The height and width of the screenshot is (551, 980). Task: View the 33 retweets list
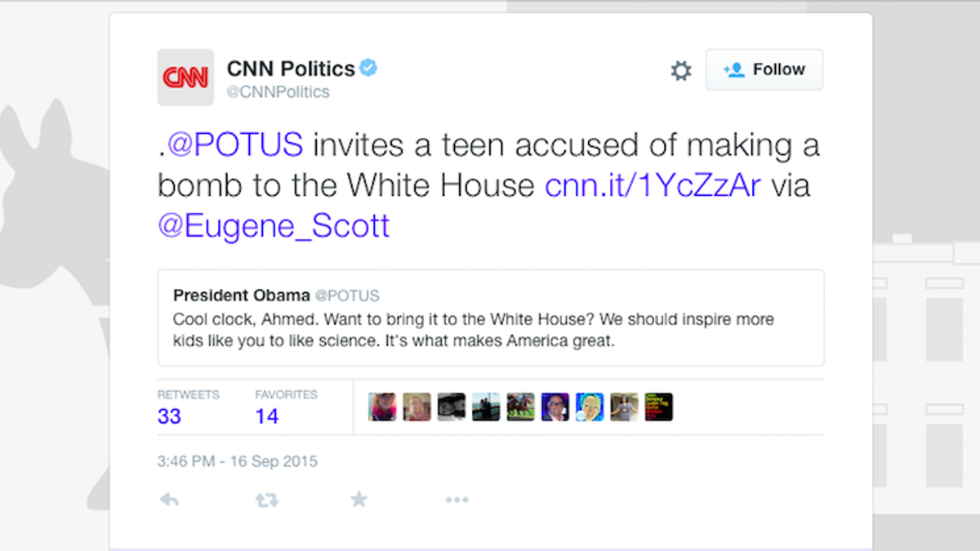(x=170, y=415)
